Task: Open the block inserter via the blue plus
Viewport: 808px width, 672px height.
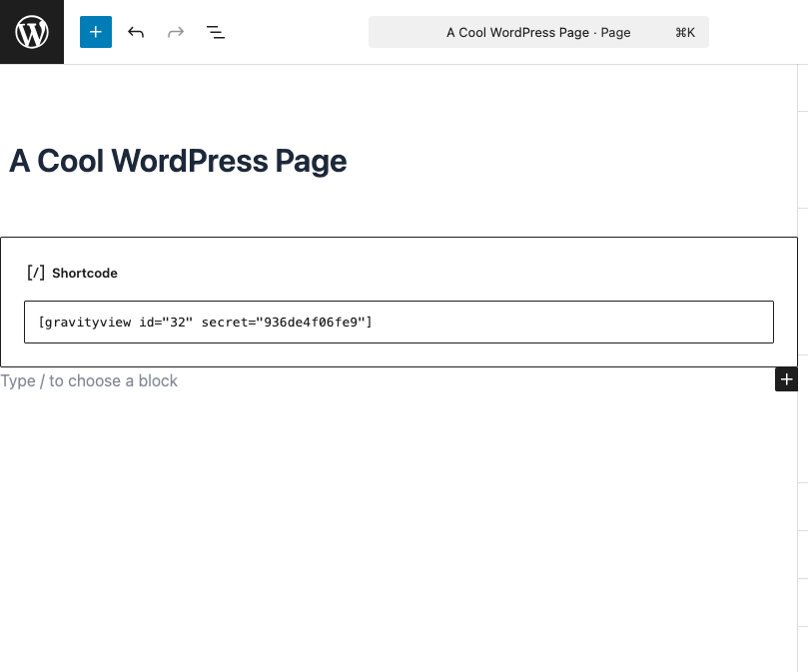Action: point(96,32)
